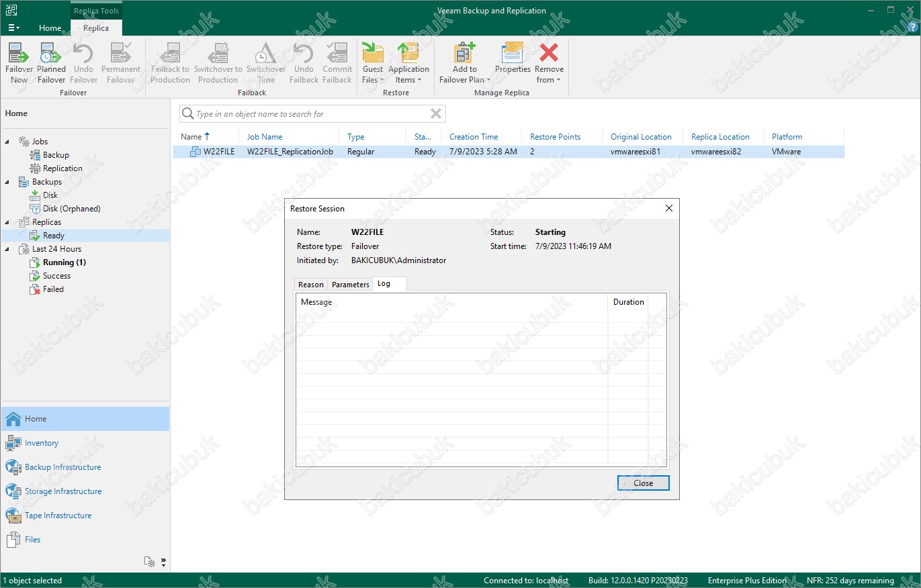Select the Failed tree item
The width and height of the screenshot is (921, 588).
pos(53,289)
